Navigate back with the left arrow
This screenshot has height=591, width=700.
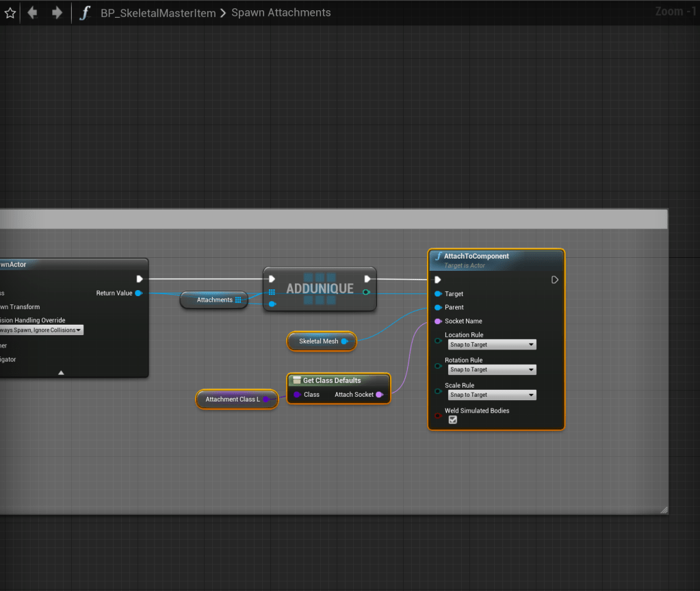tap(32, 13)
